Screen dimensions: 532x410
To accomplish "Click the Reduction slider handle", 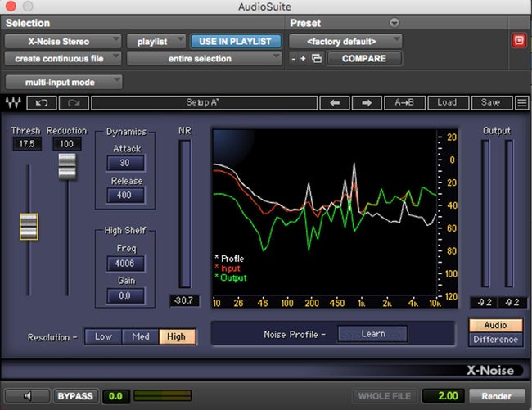I will tap(67, 166).
